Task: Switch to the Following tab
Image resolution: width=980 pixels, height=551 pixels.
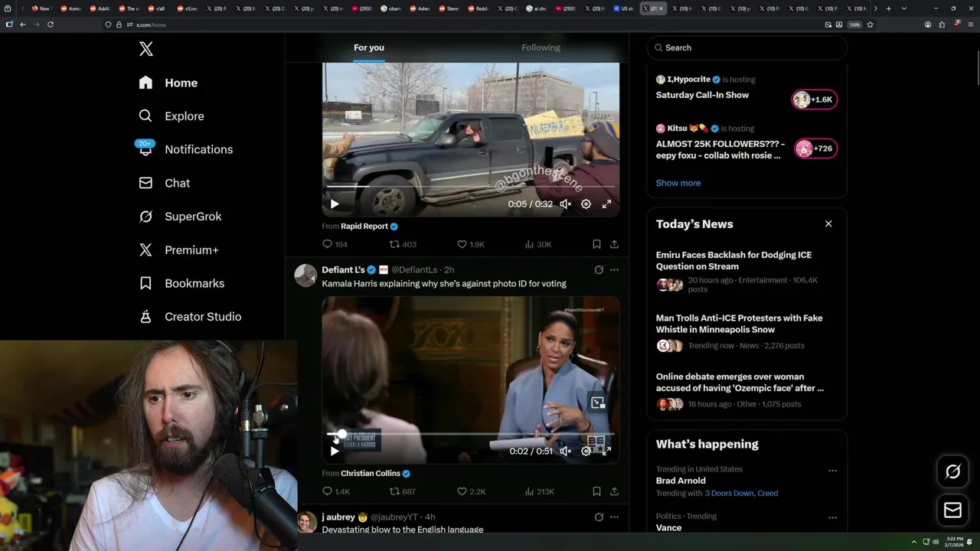Action: click(x=541, y=47)
